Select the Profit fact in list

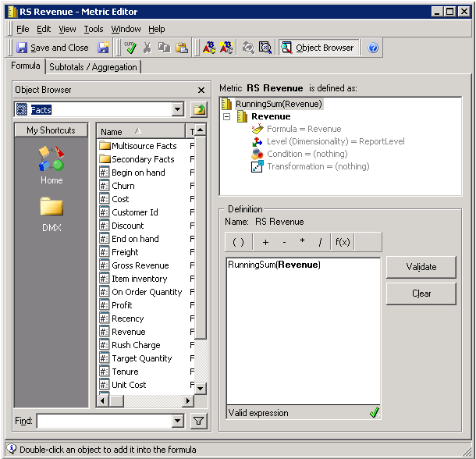point(122,305)
